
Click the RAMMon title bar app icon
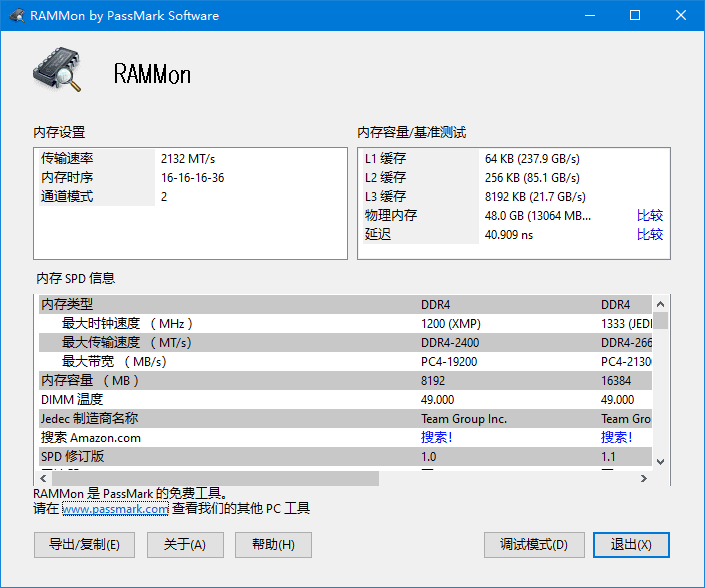(x=17, y=15)
